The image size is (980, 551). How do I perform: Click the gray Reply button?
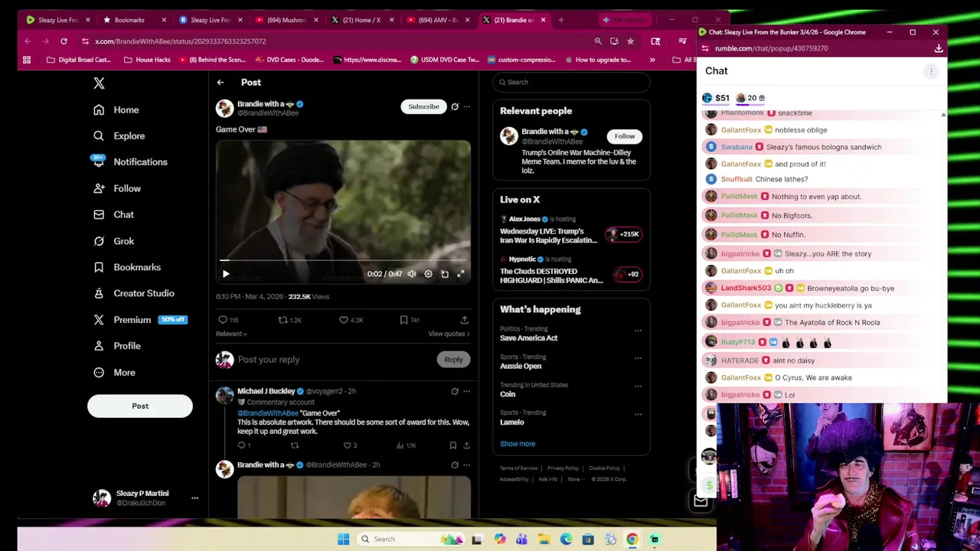pos(453,360)
